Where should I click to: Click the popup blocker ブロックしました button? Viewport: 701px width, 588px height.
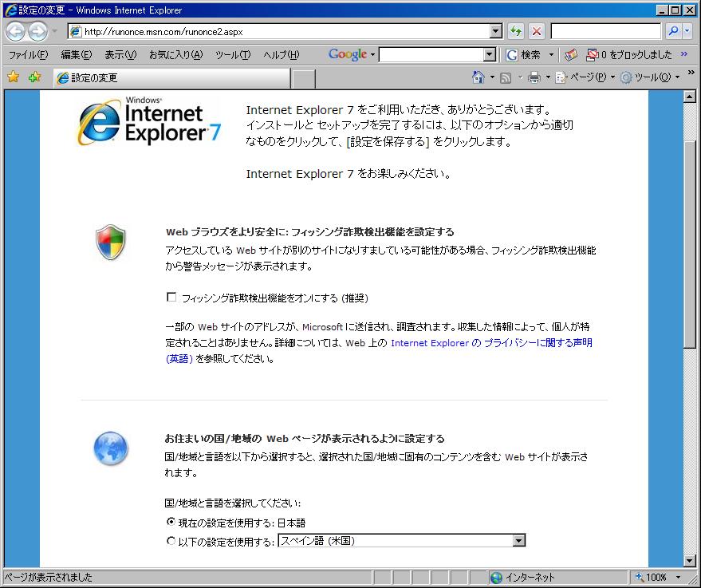click(629, 54)
